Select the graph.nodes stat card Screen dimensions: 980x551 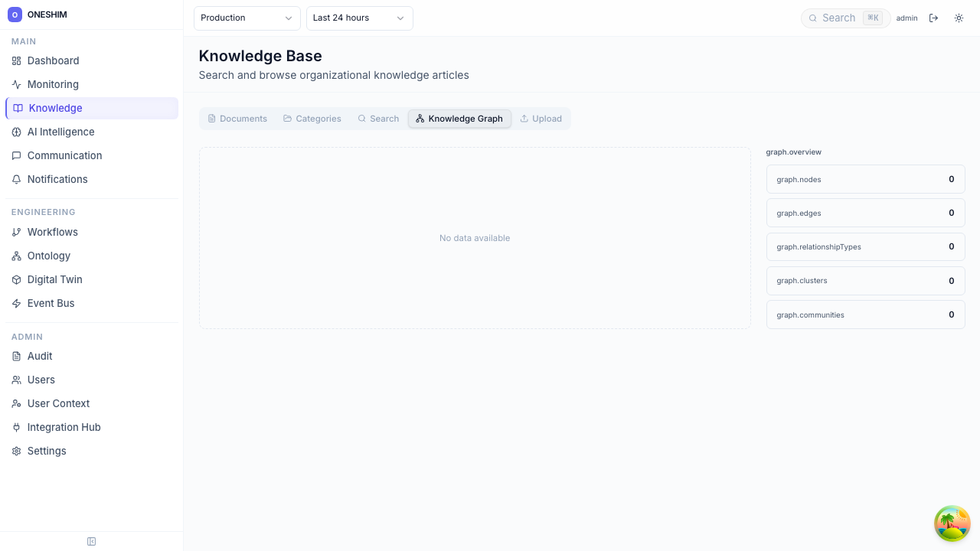tap(865, 180)
